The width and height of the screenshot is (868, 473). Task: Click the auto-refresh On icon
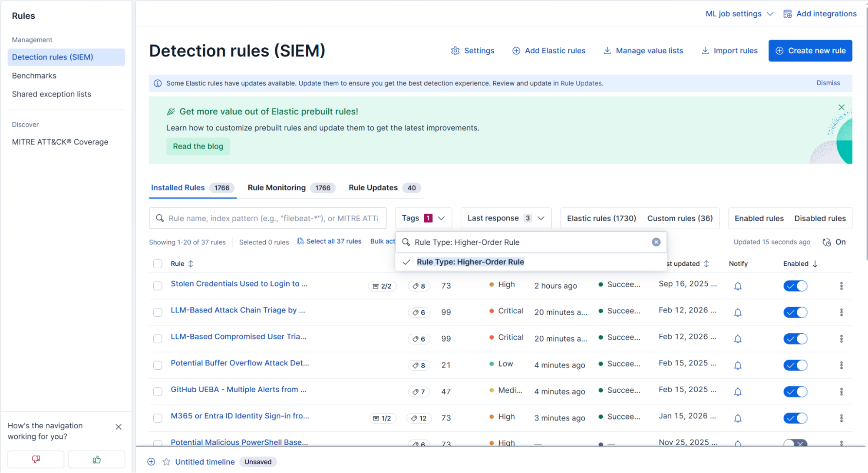(x=827, y=242)
